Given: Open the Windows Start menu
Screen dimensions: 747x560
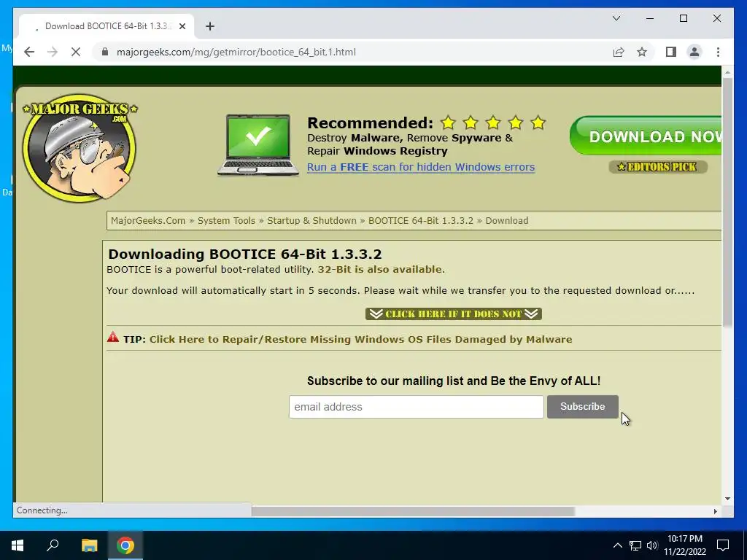Looking at the screenshot, I should (18, 545).
